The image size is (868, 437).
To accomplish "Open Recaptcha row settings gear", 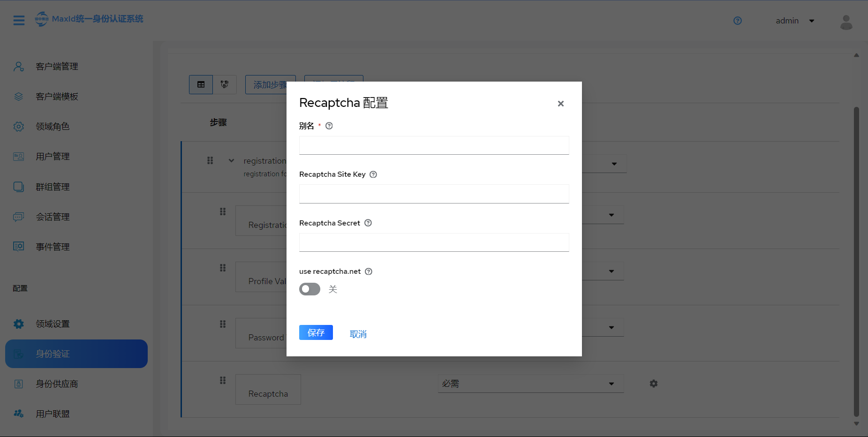I will (654, 384).
